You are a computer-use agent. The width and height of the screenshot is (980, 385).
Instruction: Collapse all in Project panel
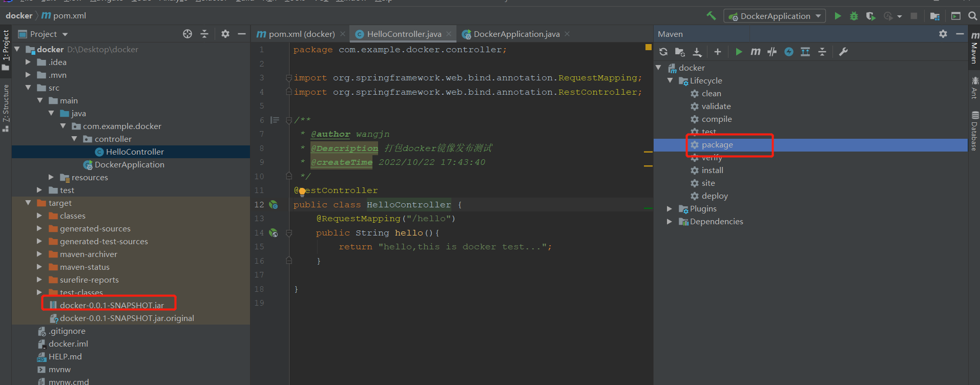pos(204,34)
